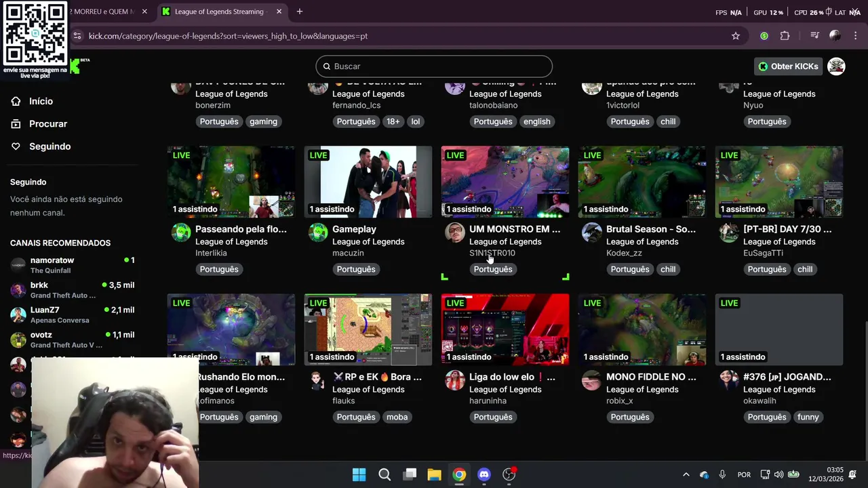Click macuzin channel avatar

point(318,232)
